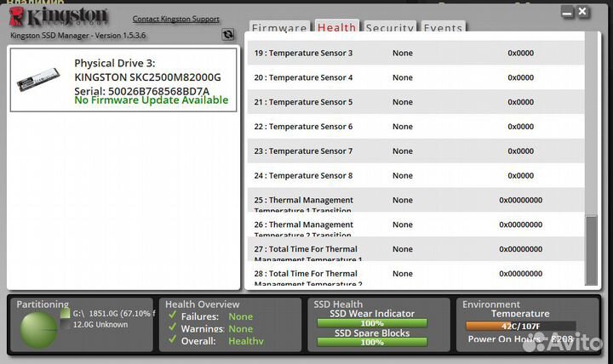
Task: Switch to the Security tab
Action: [x=389, y=28]
